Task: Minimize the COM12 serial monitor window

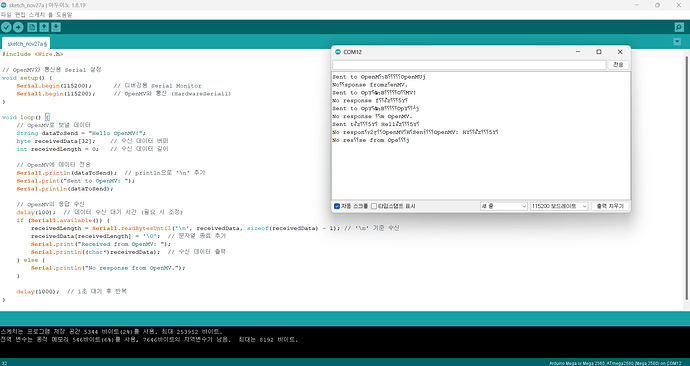Action: click(578, 52)
